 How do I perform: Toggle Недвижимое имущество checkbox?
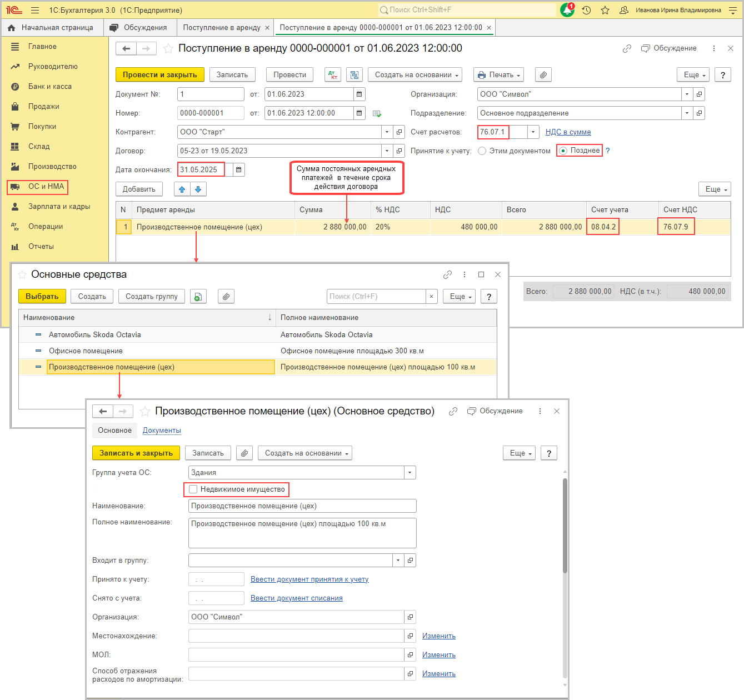coord(193,489)
